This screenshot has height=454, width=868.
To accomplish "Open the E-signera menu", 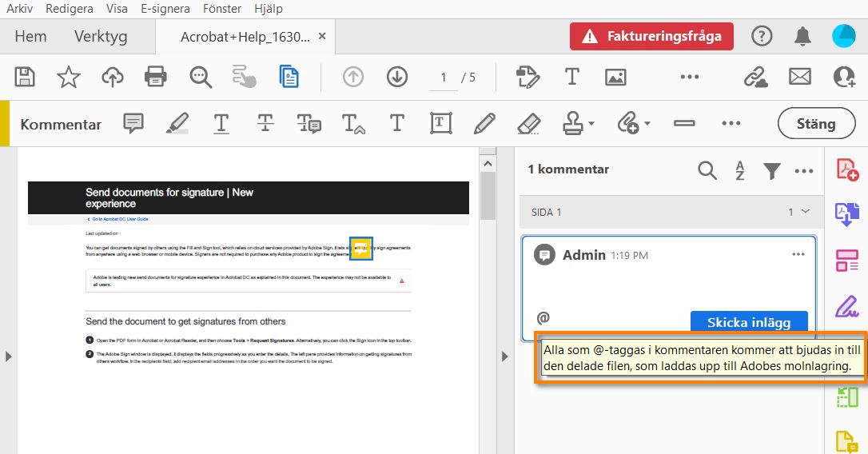I will tap(165, 9).
